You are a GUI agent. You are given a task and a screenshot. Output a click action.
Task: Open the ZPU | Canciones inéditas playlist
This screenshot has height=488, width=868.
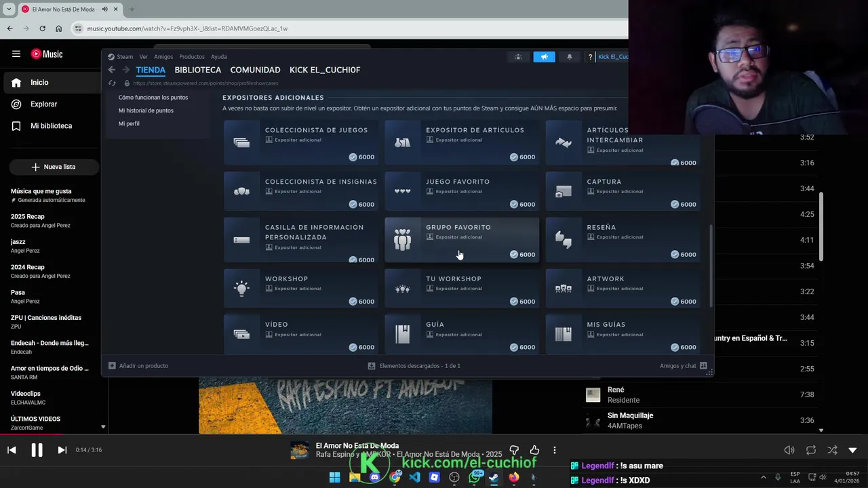tap(46, 322)
